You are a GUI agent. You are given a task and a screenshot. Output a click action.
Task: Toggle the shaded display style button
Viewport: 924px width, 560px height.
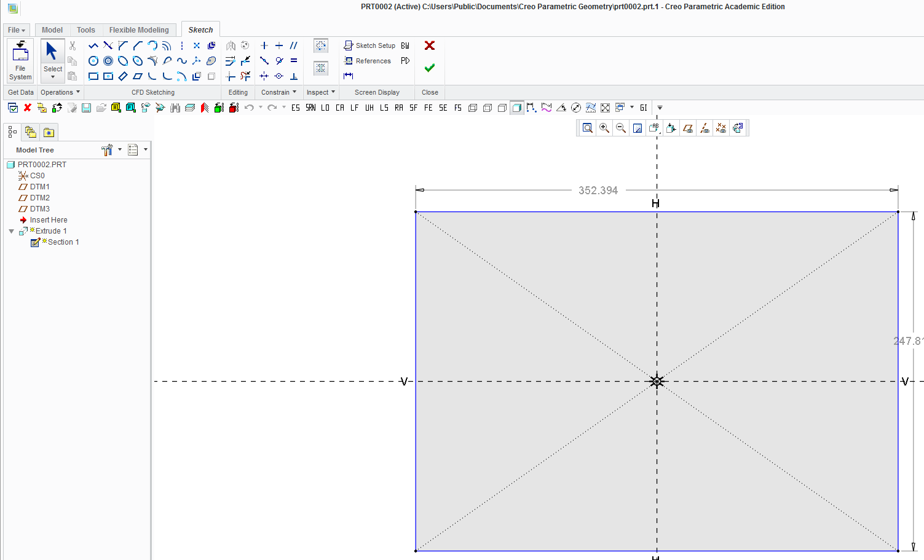[517, 108]
